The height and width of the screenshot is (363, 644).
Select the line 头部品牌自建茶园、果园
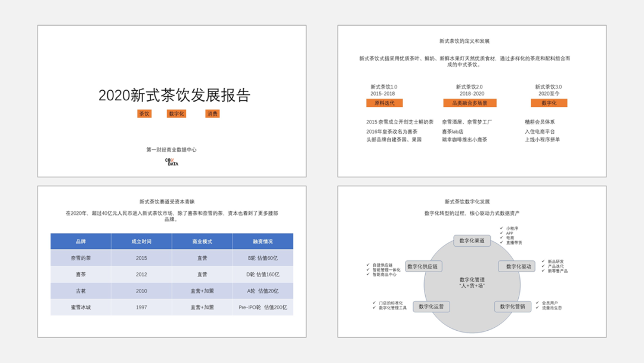394,139
